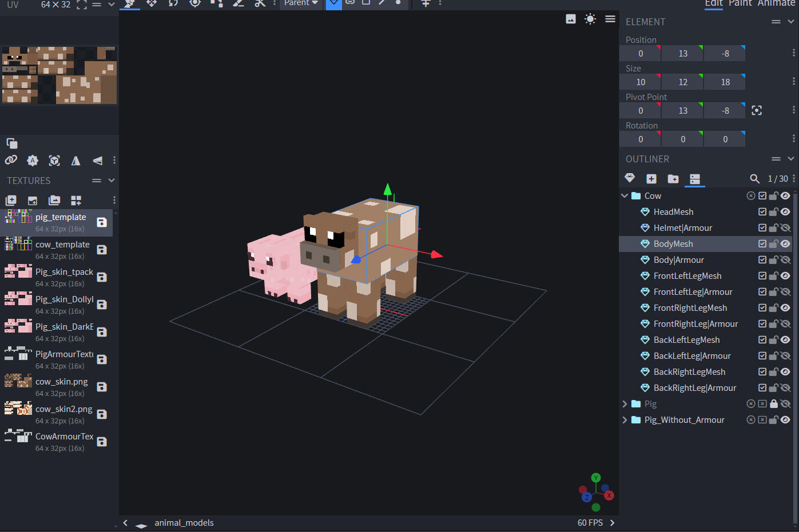
Task: Save the cow_skin.png texture
Action: (102, 387)
